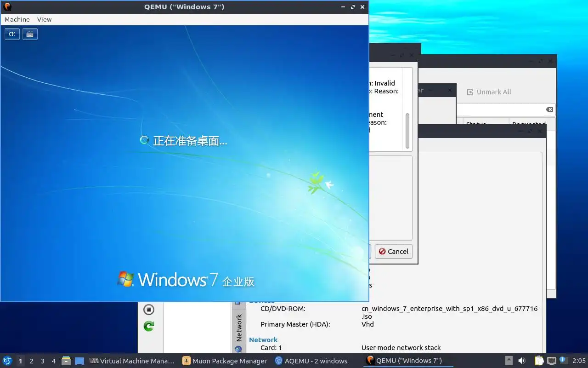Switch to the Muon Package Manager task

click(x=225, y=361)
